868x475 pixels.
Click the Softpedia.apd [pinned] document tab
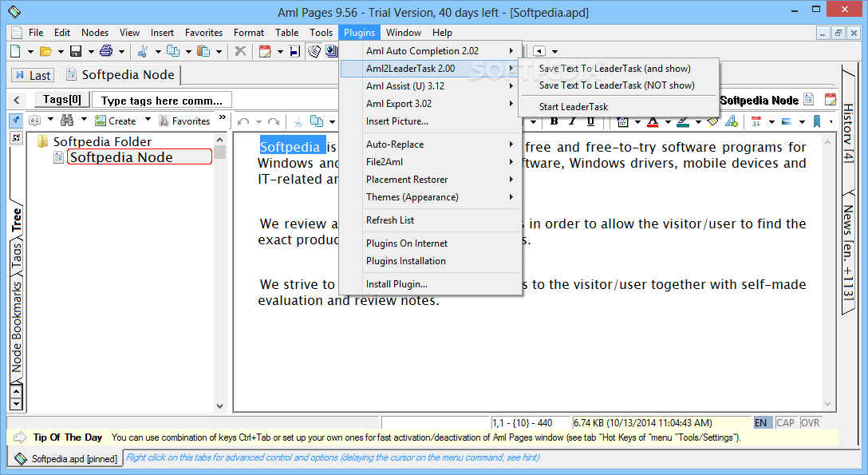65,459
